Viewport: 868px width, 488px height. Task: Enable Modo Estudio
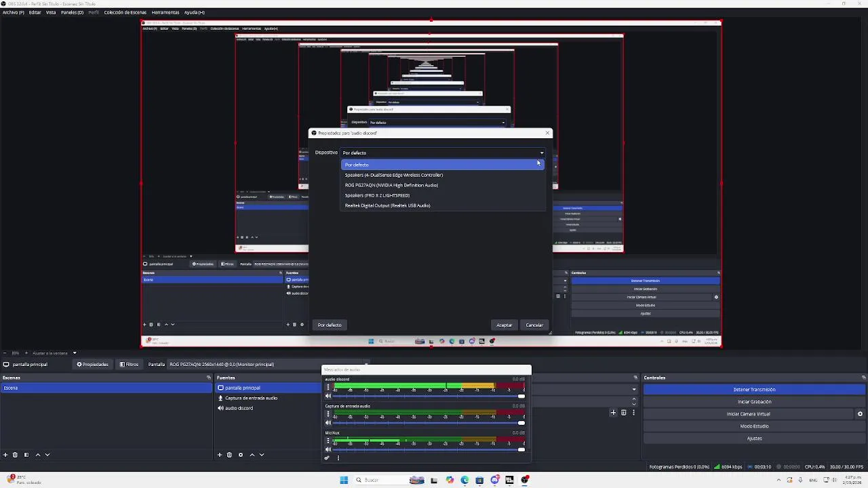(754, 426)
